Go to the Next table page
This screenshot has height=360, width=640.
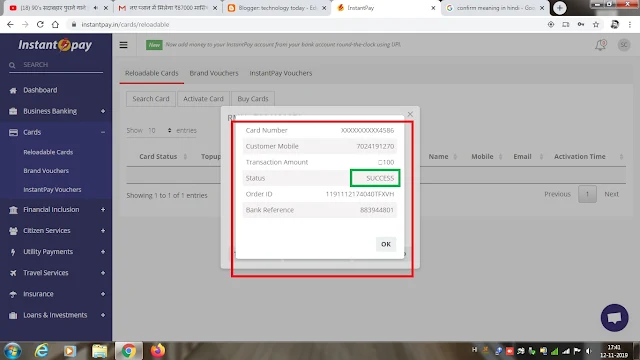click(611, 194)
